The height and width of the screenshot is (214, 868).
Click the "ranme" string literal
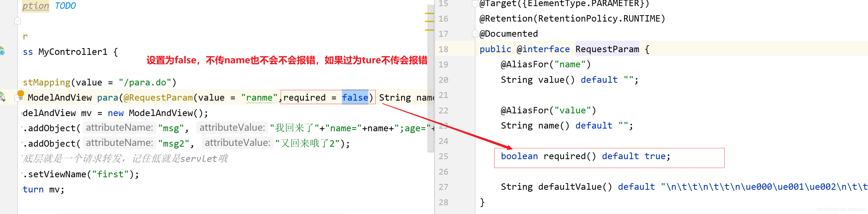tap(259, 97)
